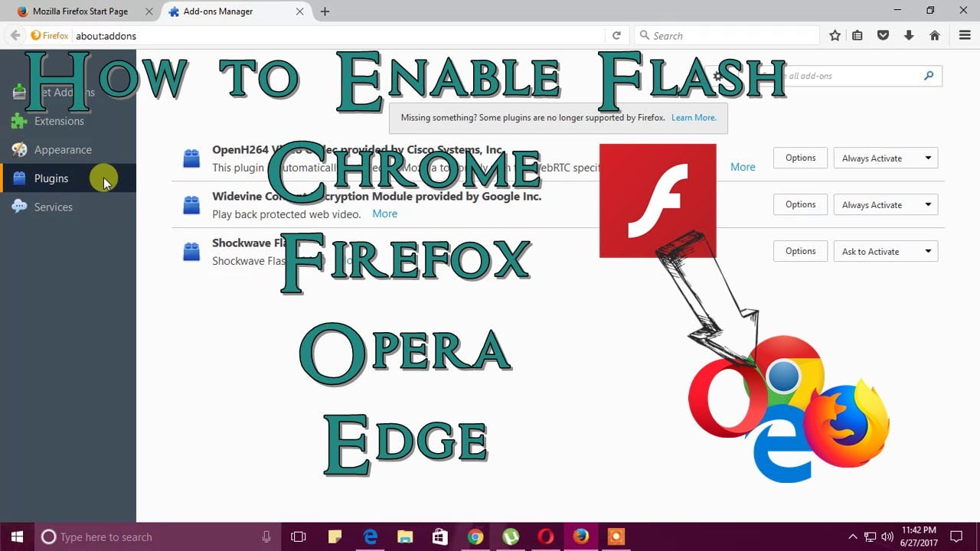
Task: Open uTorrent from taskbar
Action: 511,536
